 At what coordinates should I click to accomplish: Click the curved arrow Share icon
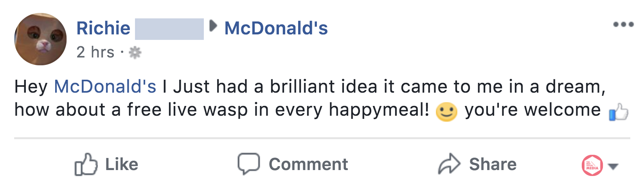(449, 164)
